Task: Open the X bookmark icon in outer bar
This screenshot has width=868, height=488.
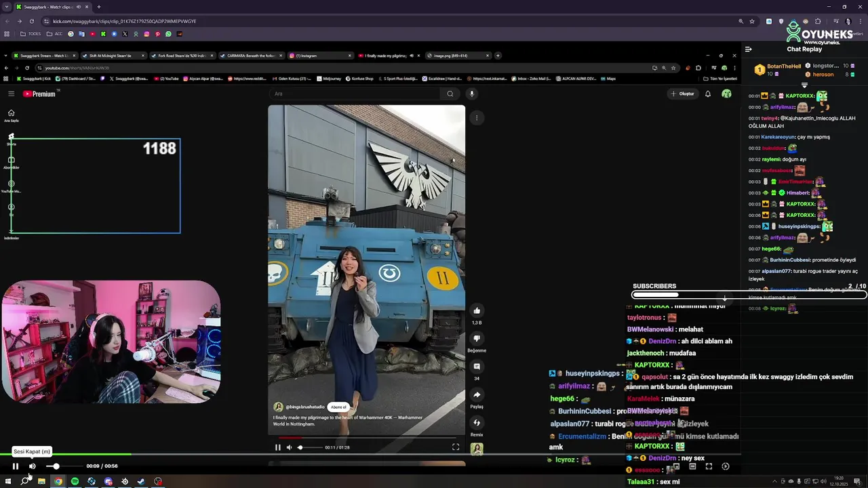Action: coord(125,34)
